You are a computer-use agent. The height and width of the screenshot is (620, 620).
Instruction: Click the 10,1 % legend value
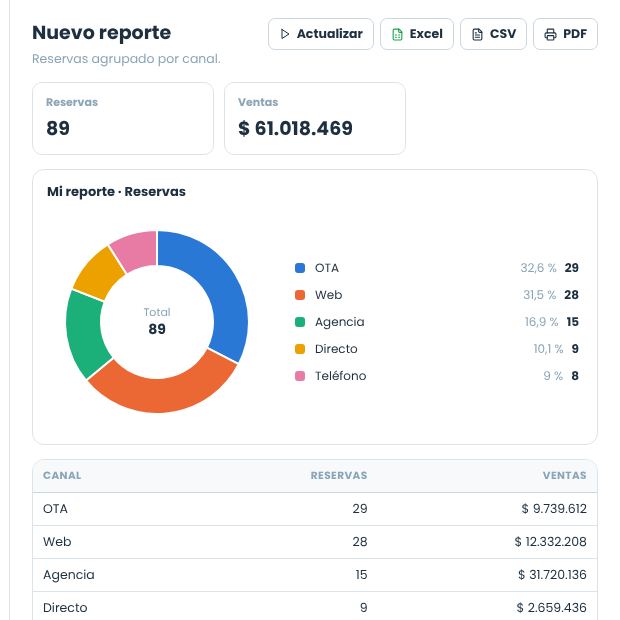tap(548, 349)
